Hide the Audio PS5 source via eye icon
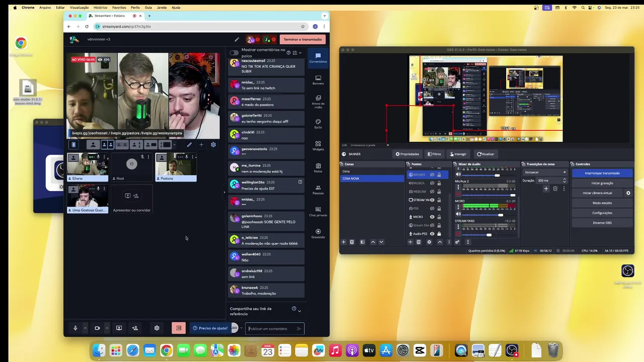This screenshot has width=644, height=362. (432, 234)
